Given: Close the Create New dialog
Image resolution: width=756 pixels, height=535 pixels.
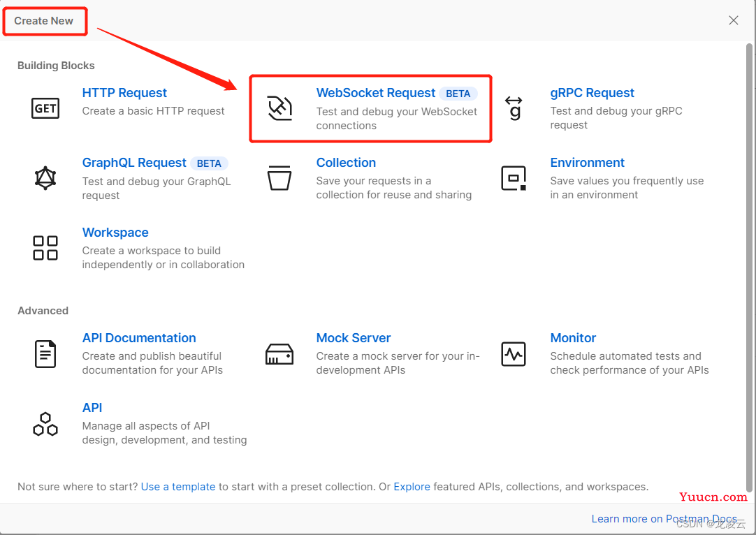Looking at the screenshot, I should 734,20.
